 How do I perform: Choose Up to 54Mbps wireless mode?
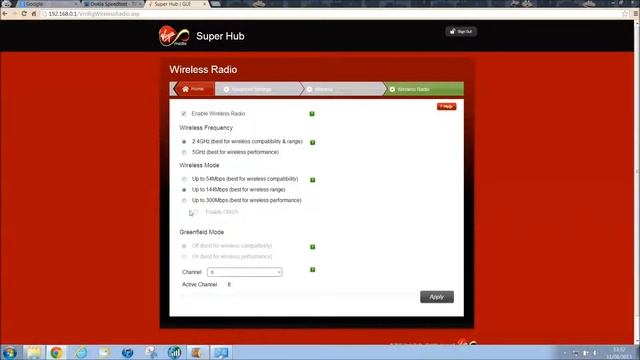184,179
